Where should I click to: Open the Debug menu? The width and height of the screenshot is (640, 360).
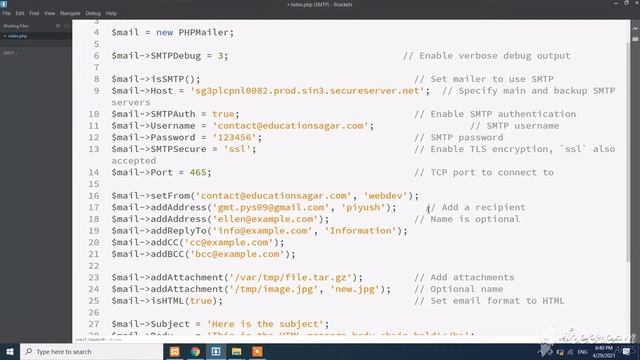point(93,13)
